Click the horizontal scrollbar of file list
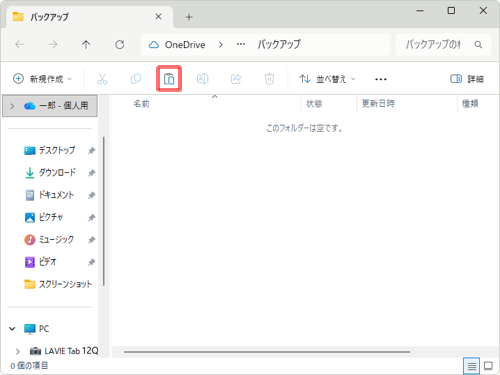 (x=267, y=352)
